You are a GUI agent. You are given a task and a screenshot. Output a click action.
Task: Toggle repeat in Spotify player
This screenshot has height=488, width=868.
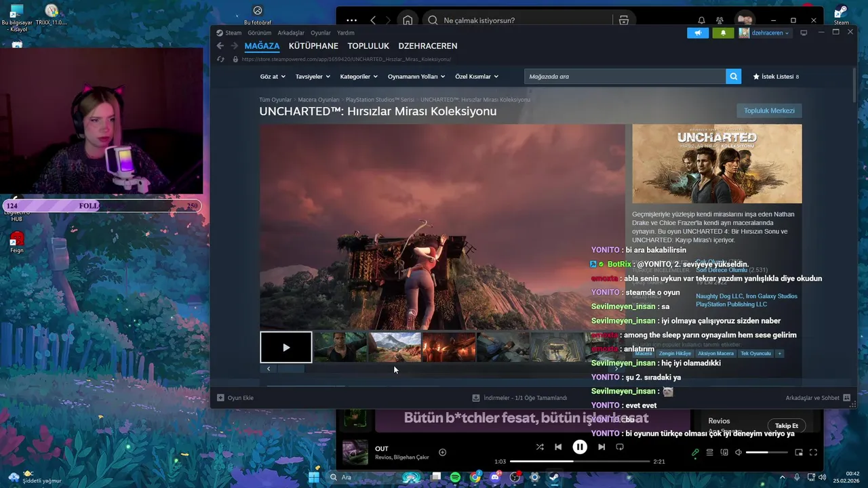coord(620,447)
